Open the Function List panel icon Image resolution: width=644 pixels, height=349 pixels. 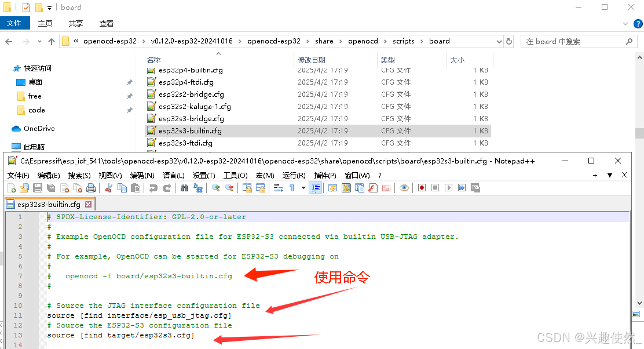coord(373,188)
